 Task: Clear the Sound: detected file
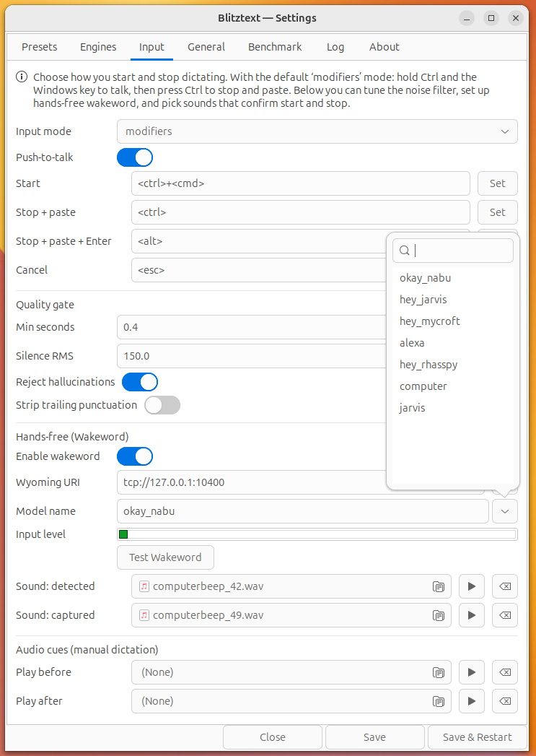tap(505, 586)
